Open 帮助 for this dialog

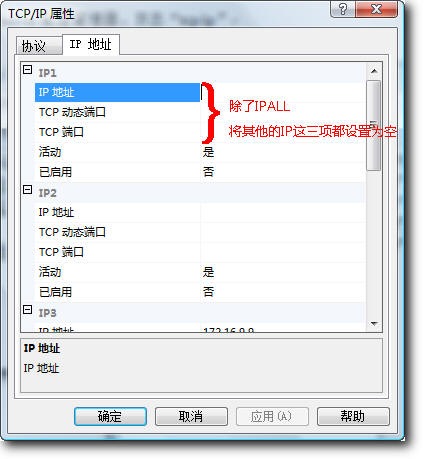pos(353,416)
